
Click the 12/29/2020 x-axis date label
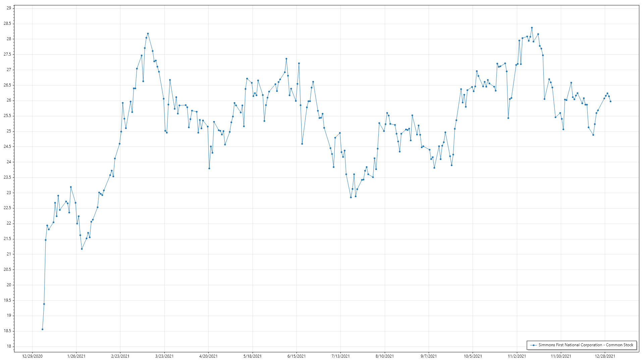click(32, 356)
